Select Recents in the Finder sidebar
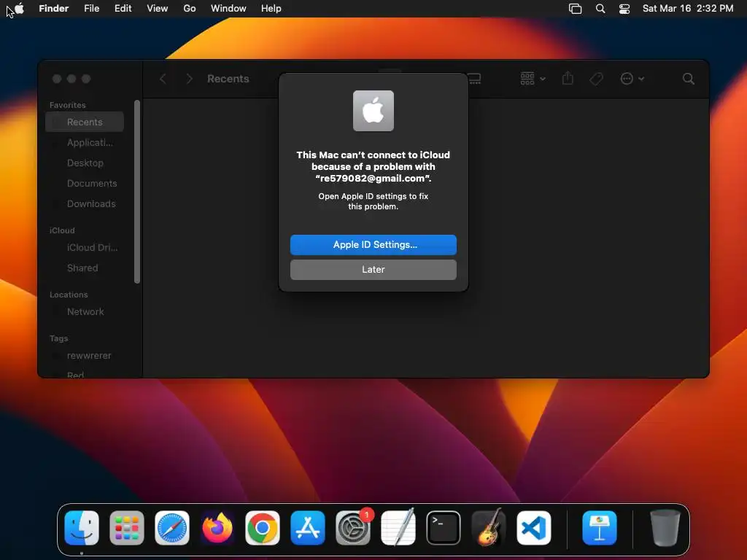Image resolution: width=747 pixels, height=560 pixels. click(85, 122)
